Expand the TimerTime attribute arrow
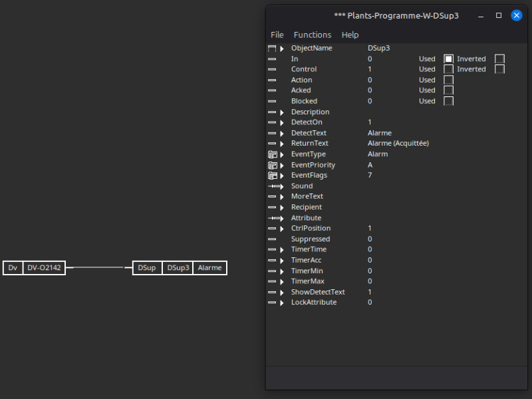 pos(282,250)
